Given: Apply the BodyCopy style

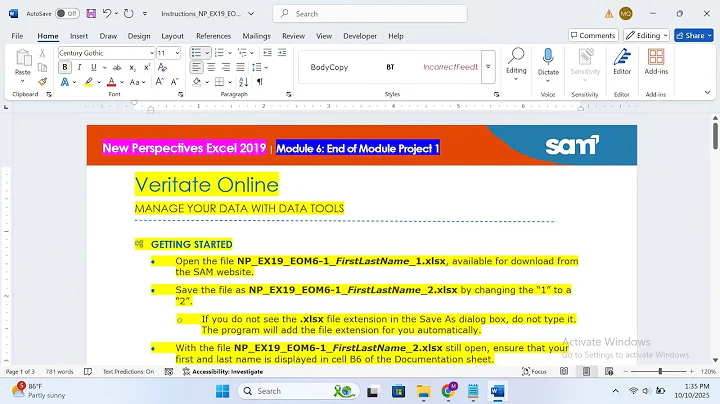Looking at the screenshot, I should coord(329,67).
